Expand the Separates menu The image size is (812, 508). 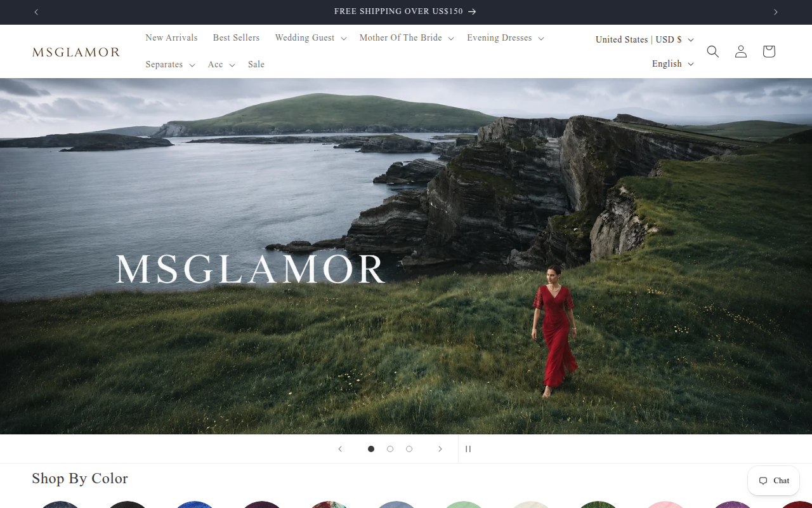point(170,65)
